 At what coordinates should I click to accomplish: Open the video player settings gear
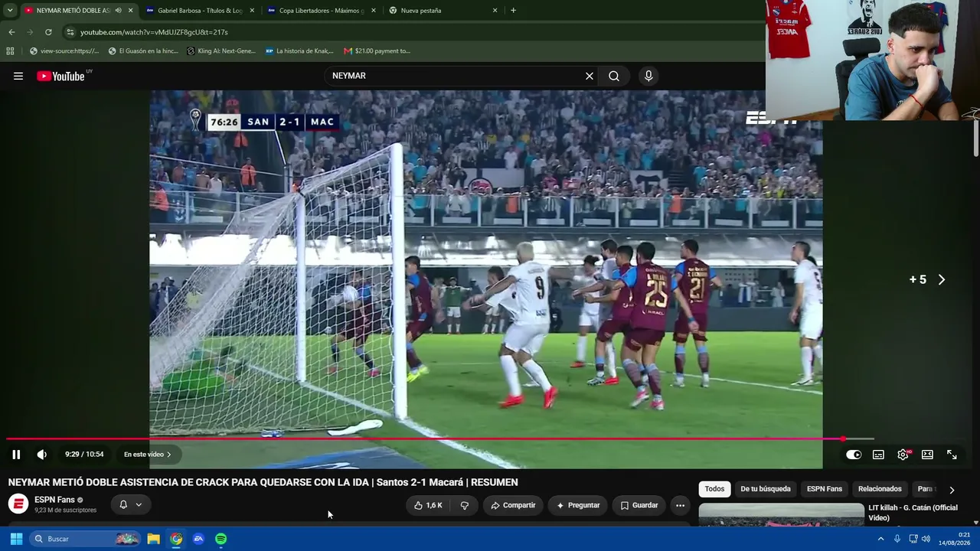[x=903, y=455]
